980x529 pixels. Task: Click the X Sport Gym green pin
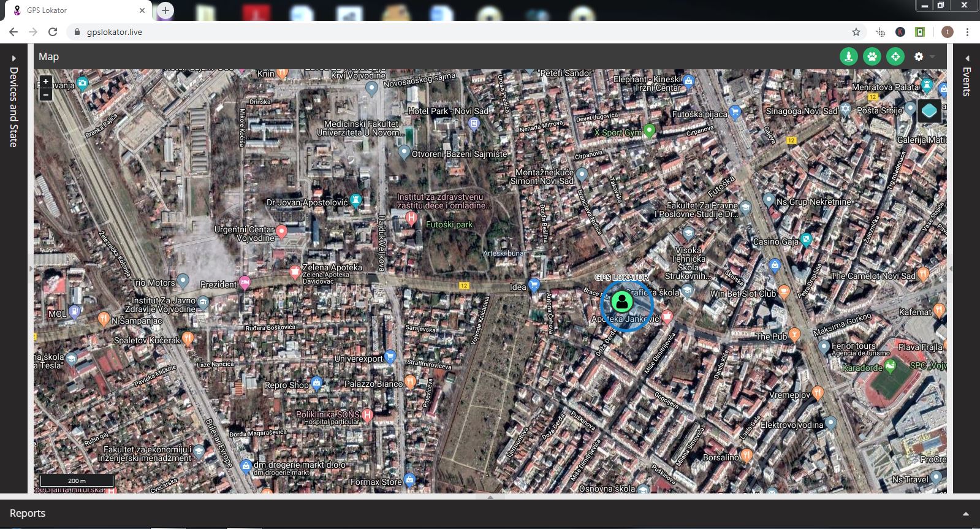coord(650,130)
